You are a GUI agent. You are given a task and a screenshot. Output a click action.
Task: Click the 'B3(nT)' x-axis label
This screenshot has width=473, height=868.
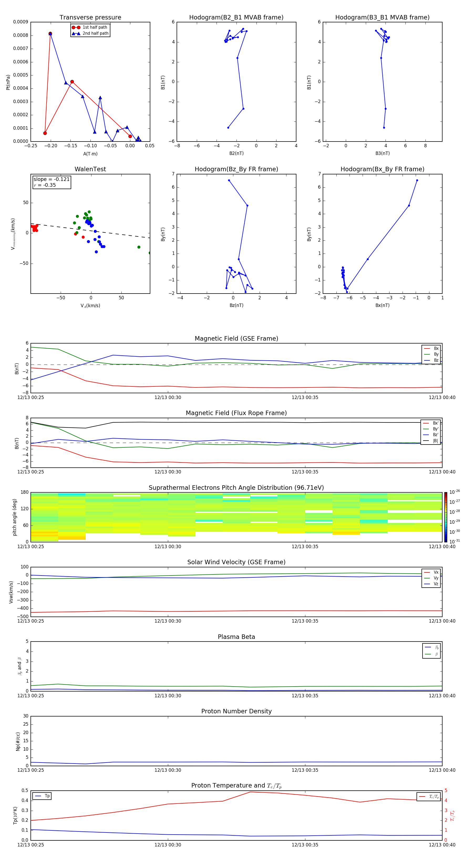(x=382, y=153)
